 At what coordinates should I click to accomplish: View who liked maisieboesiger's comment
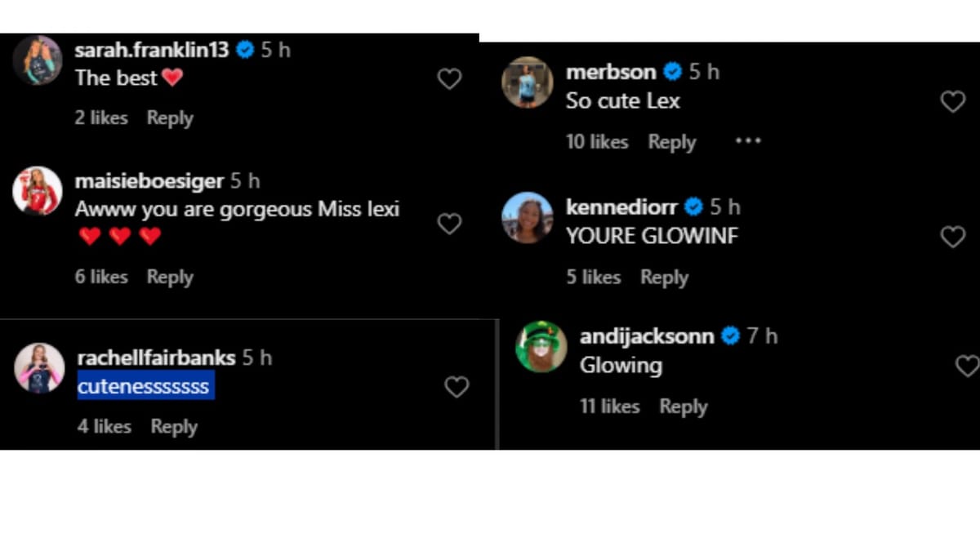(x=101, y=277)
